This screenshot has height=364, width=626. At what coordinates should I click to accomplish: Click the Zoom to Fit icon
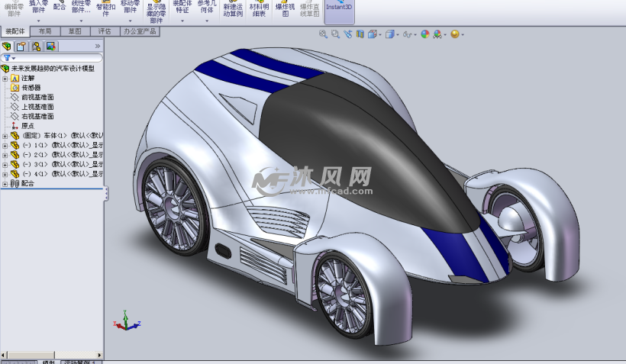pyautogui.click(x=323, y=34)
